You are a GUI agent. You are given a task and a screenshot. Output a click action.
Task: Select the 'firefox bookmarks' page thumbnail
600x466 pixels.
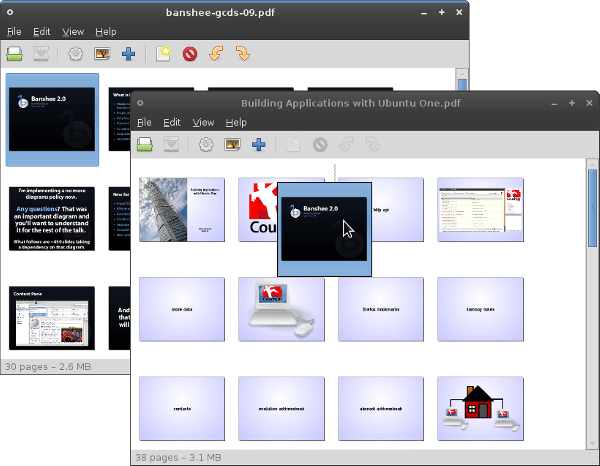point(381,309)
